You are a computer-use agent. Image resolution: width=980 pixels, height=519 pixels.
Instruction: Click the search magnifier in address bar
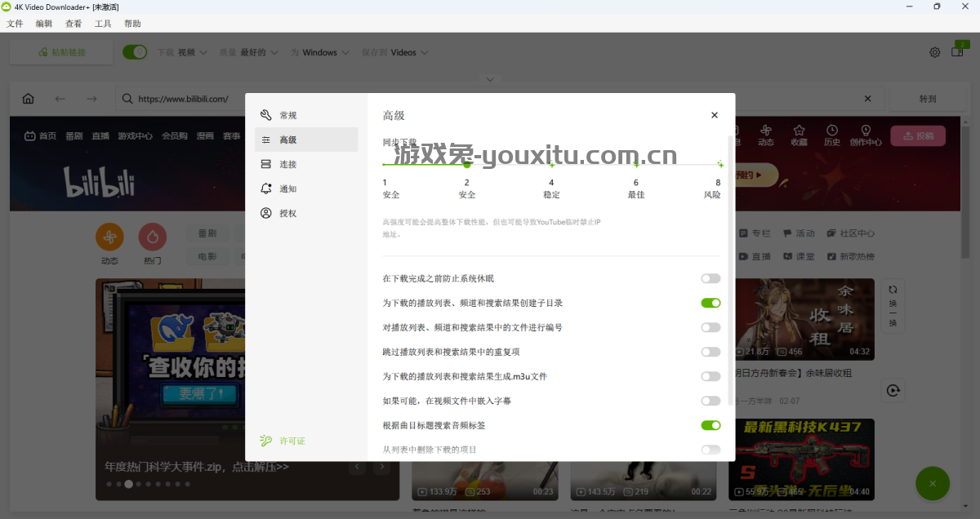tap(127, 99)
